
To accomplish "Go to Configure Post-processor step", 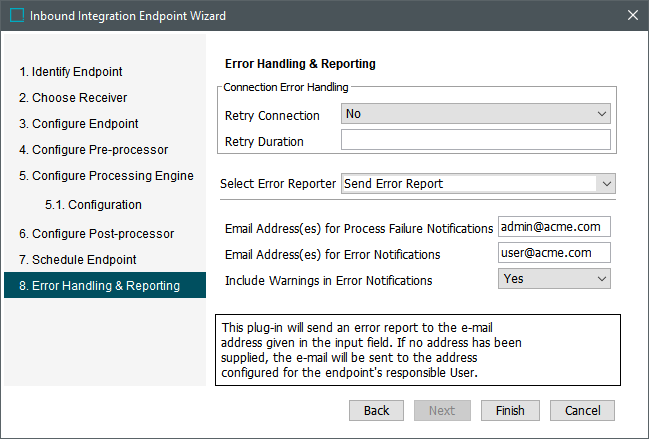I will point(96,234).
